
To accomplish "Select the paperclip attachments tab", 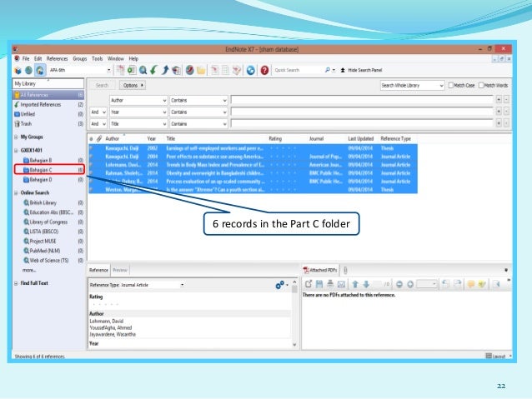I will coord(345,270).
